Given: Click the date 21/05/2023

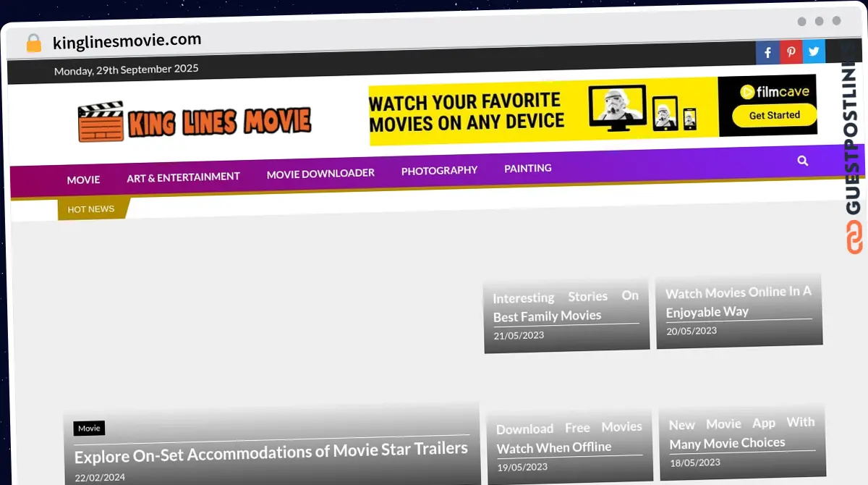Looking at the screenshot, I should 519,335.
